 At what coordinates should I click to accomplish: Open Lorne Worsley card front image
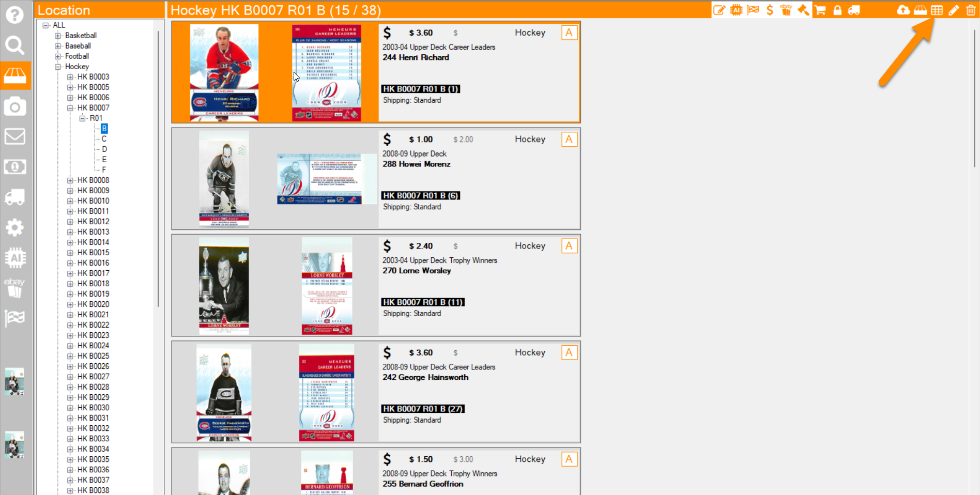tap(224, 286)
